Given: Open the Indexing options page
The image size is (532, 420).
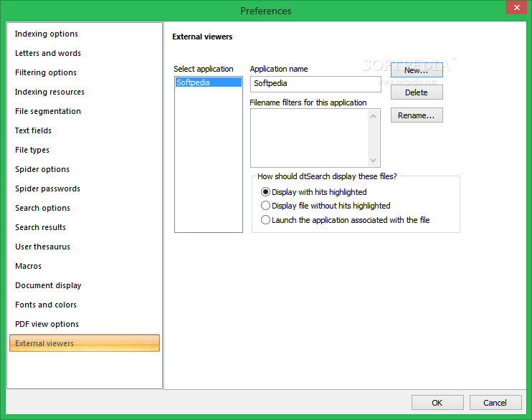Looking at the screenshot, I should click(47, 34).
